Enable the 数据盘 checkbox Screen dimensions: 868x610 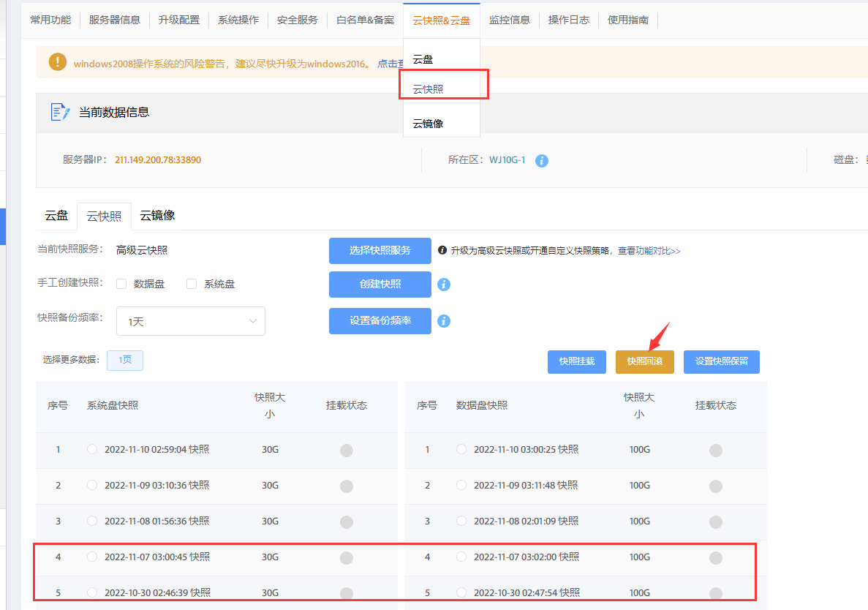pyautogui.click(x=121, y=285)
